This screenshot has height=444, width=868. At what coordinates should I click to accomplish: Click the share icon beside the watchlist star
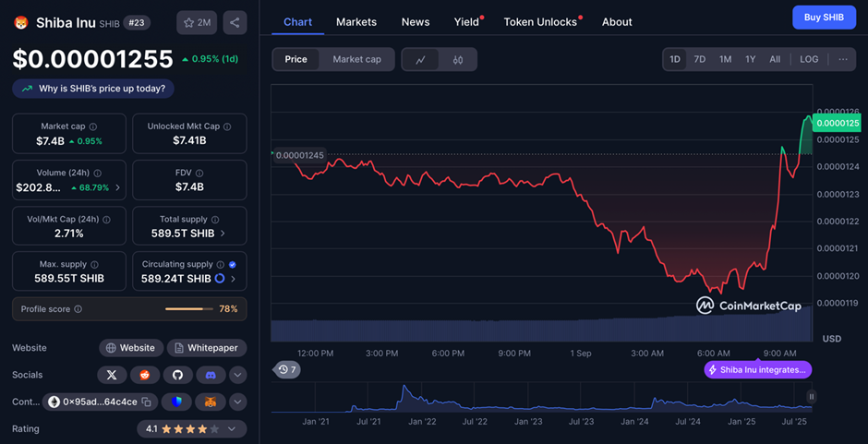tap(235, 23)
